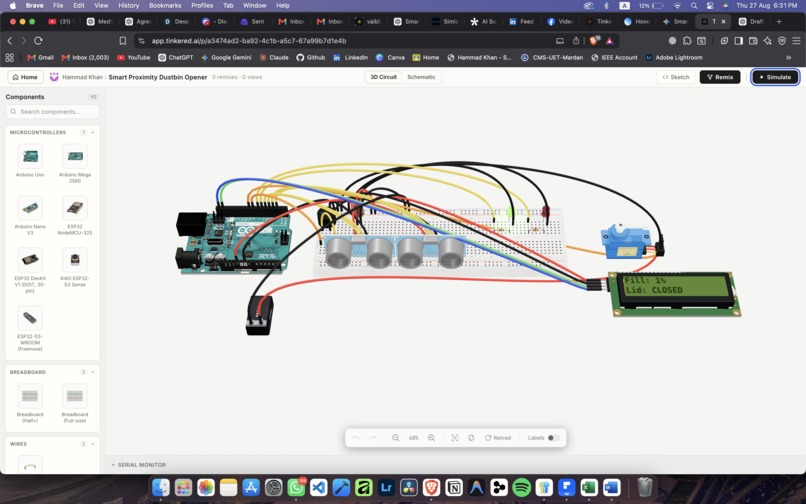This screenshot has width=806, height=504.
Task: Click the Brave VPN shield icon
Action: point(782,41)
